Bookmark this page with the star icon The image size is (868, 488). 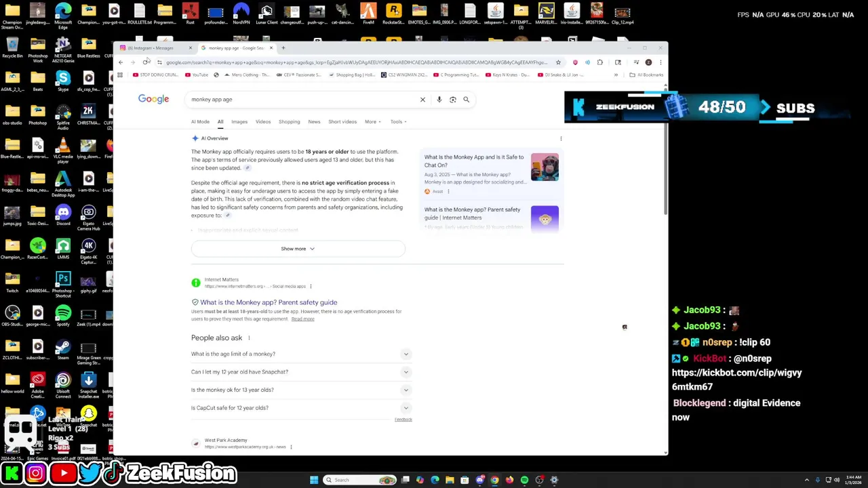click(x=558, y=62)
